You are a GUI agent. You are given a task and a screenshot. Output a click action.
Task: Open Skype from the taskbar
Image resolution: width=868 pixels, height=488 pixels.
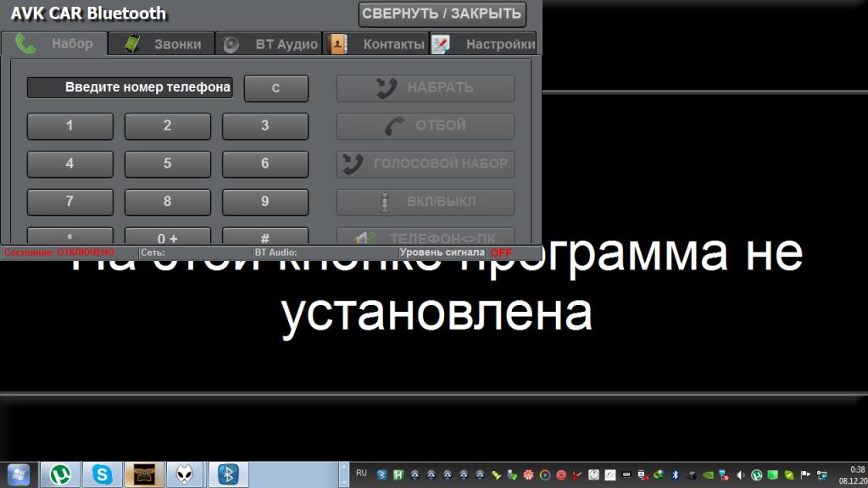click(x=102, y=474)
